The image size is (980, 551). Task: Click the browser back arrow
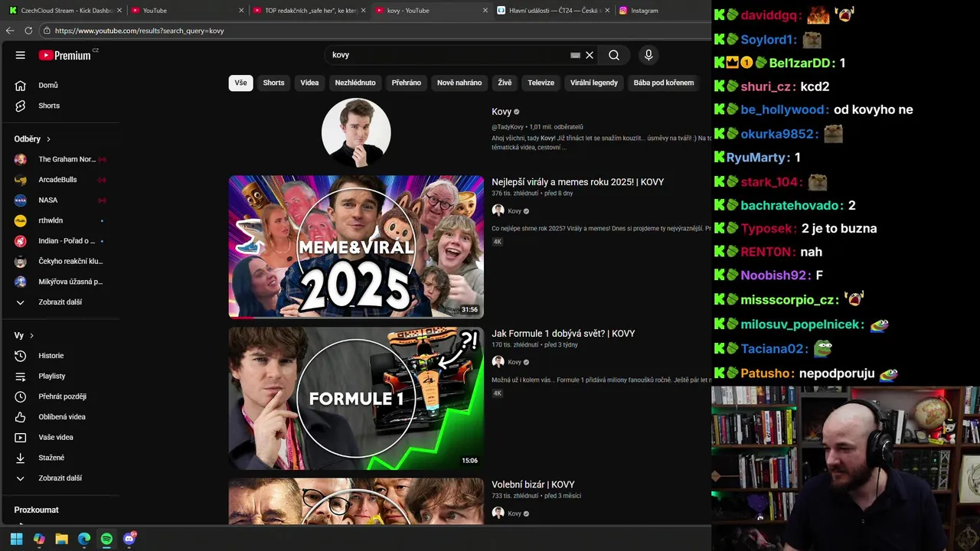coord(10,31)
